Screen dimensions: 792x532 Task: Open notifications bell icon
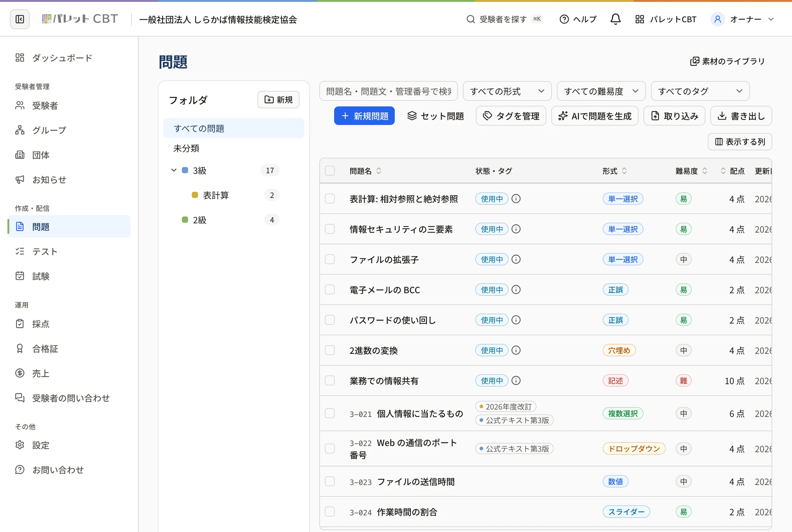616,19
